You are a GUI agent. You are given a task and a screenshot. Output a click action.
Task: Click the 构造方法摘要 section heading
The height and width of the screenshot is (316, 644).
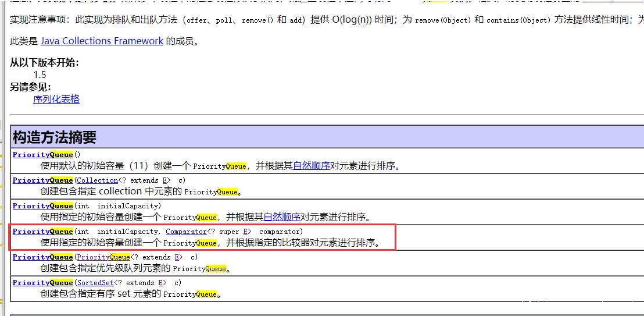55,137
